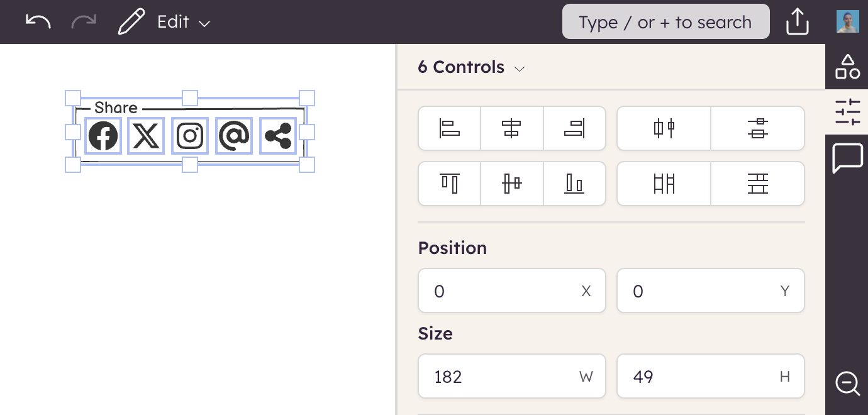Click the undo arrow icon

pos(38,22)
